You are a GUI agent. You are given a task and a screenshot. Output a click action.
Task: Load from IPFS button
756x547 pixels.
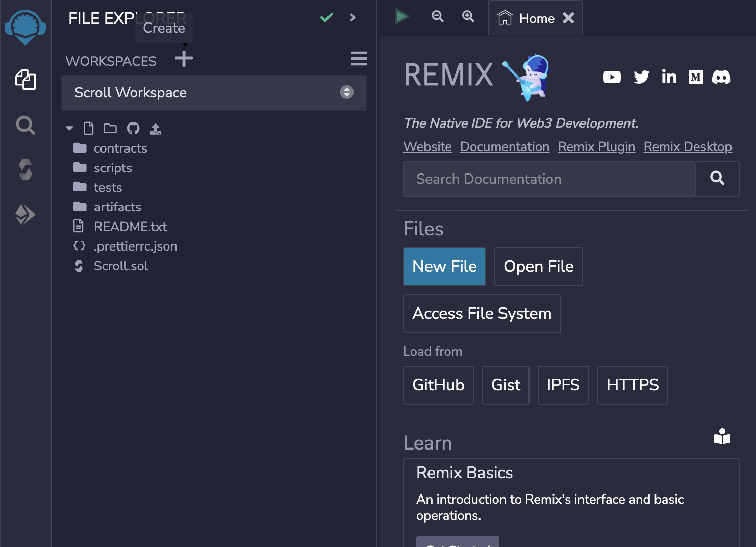click(563, 385)
